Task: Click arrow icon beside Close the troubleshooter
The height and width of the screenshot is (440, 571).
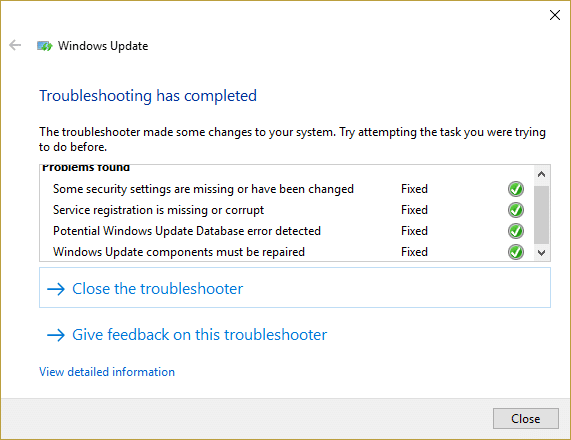Action: pos(56,289)
